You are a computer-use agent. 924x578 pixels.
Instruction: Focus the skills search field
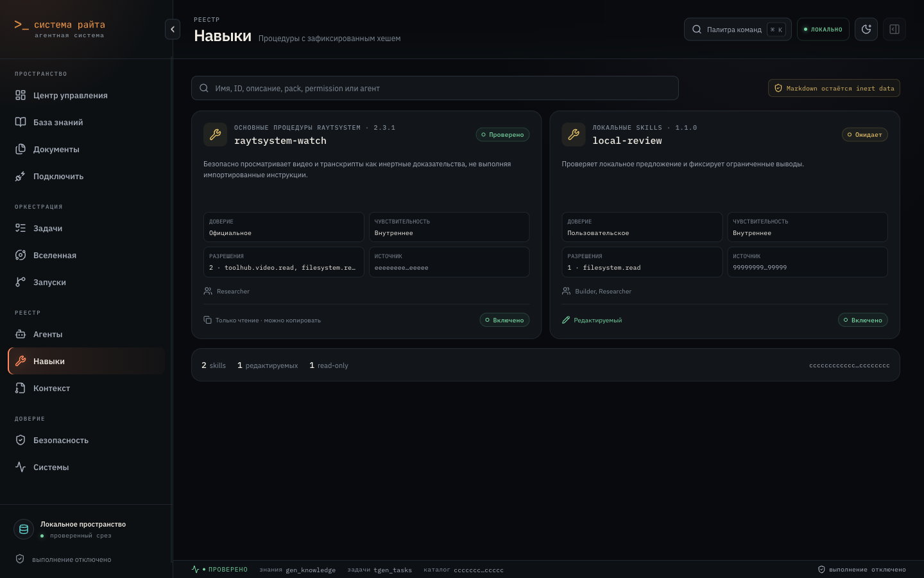tap(435, 88)
